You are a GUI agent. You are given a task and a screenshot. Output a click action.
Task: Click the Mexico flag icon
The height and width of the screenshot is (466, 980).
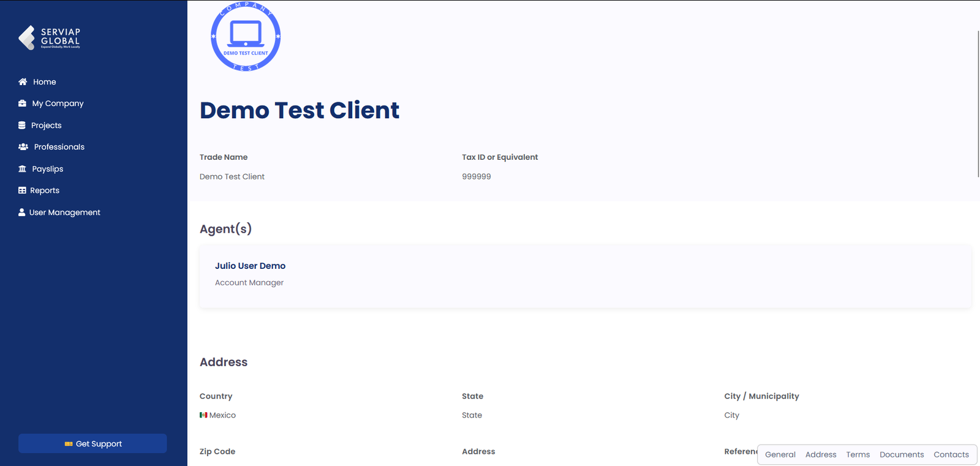[x=203, y=415]
